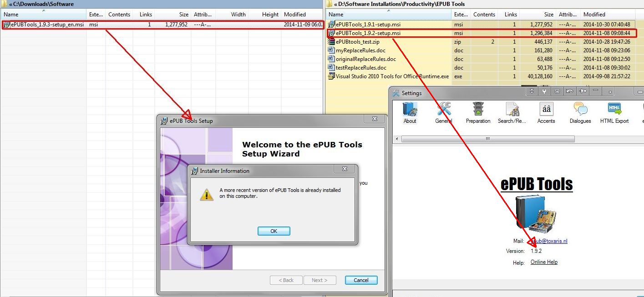Click left arrow of Settings icon scrollbar
The width and height of the screenshot is (644, 297).
click(396, 139)
